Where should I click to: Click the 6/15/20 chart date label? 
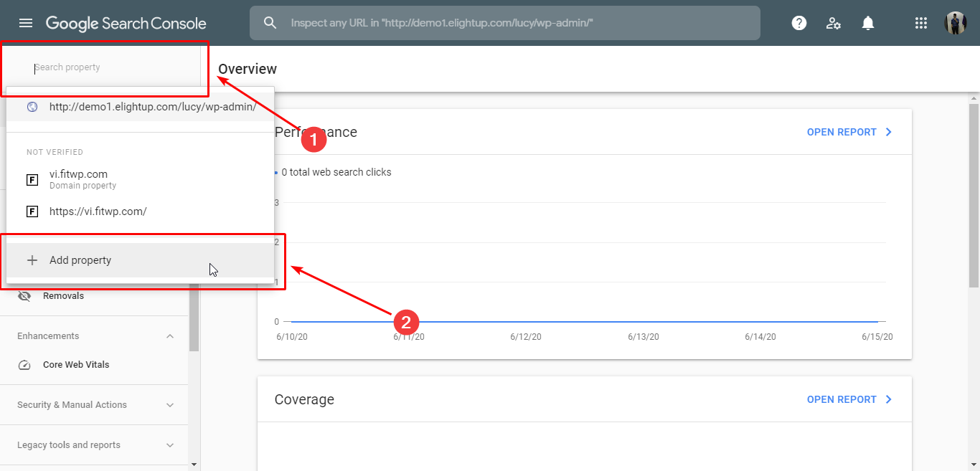[x=877, y=337]
